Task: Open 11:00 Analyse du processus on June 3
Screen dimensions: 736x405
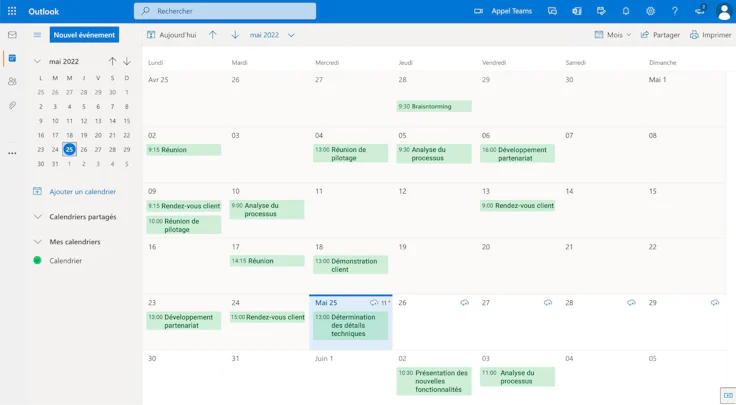Action: tap(517, 376)
